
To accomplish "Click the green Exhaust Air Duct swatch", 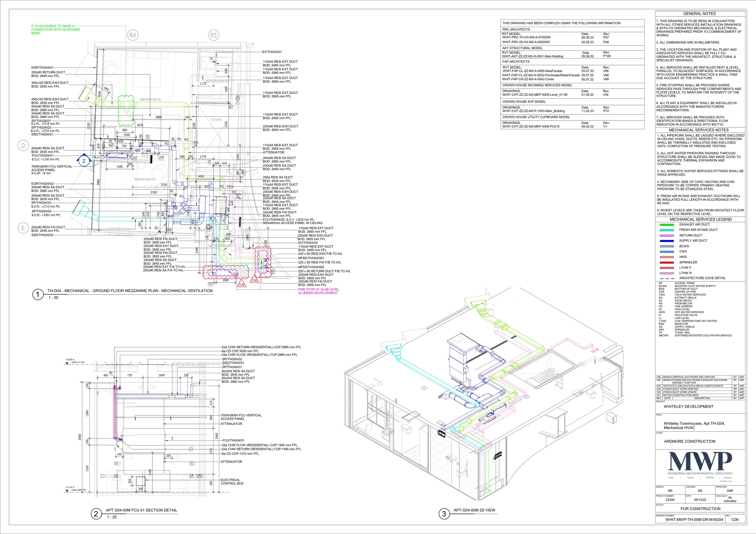I will point(667,225).
